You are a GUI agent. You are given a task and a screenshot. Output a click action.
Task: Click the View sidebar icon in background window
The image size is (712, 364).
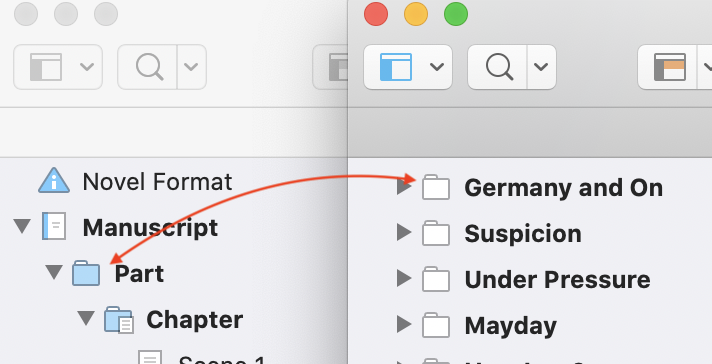click(x=45, y=67)
